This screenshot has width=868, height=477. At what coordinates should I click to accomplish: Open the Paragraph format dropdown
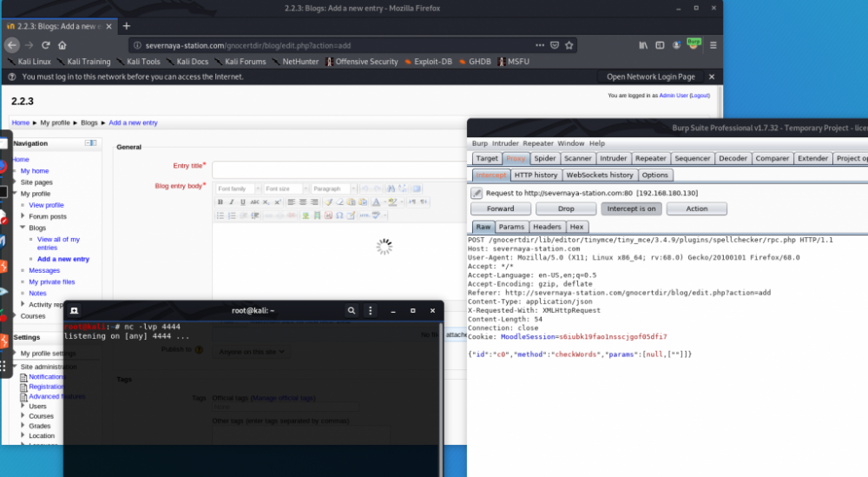[334, 189]
